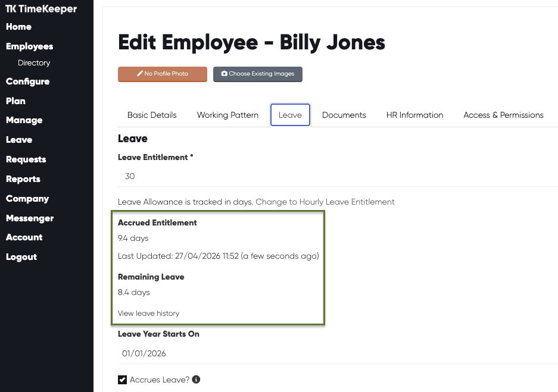Click the Leave Year Starts On date field

click(338, 353)
